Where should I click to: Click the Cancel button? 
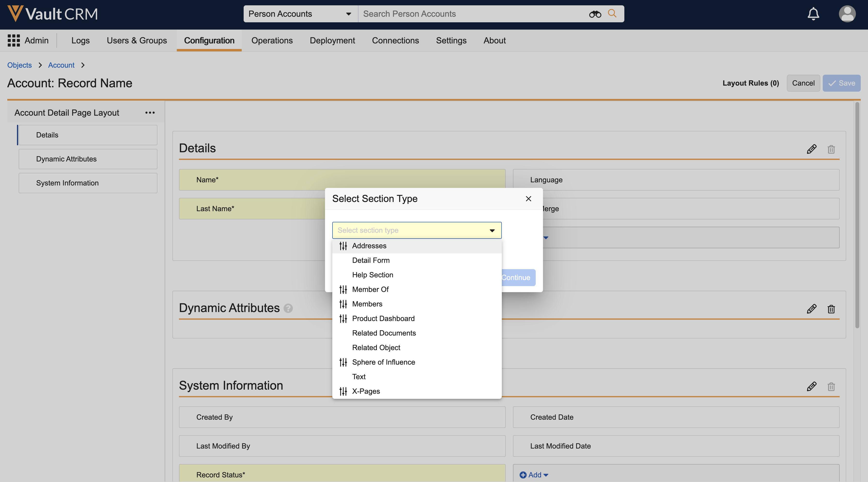click(803, 83)
